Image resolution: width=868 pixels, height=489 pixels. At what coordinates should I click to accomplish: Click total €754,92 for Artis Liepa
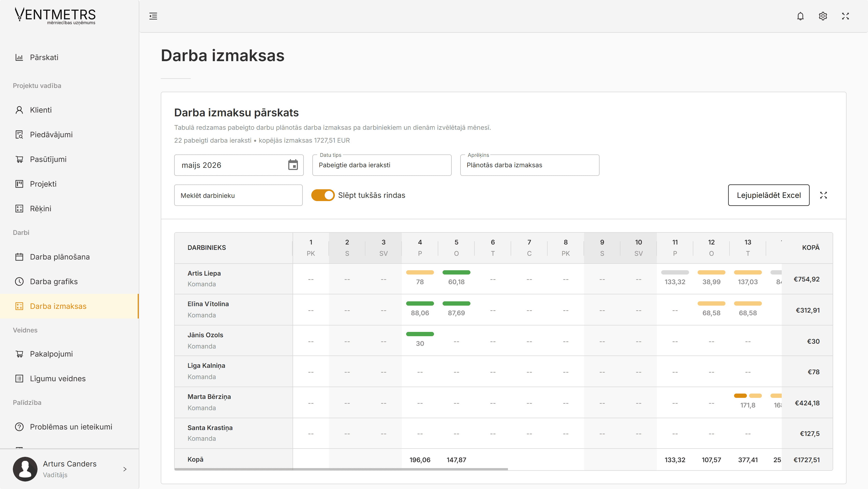[x=807, y=279]
